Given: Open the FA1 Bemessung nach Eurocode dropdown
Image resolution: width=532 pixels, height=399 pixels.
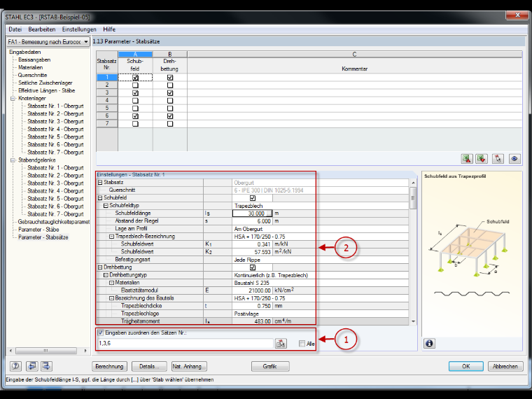Looking at the screenshot, I should tap(86, 42).
